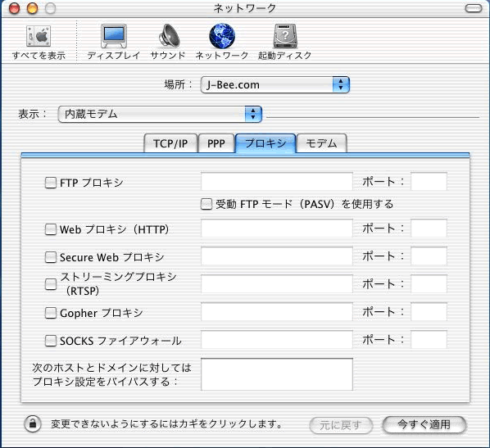
Task: Expand the 表示 内蔵モデム dropdown
Action: pyautogui.click(x=160, y=114)
